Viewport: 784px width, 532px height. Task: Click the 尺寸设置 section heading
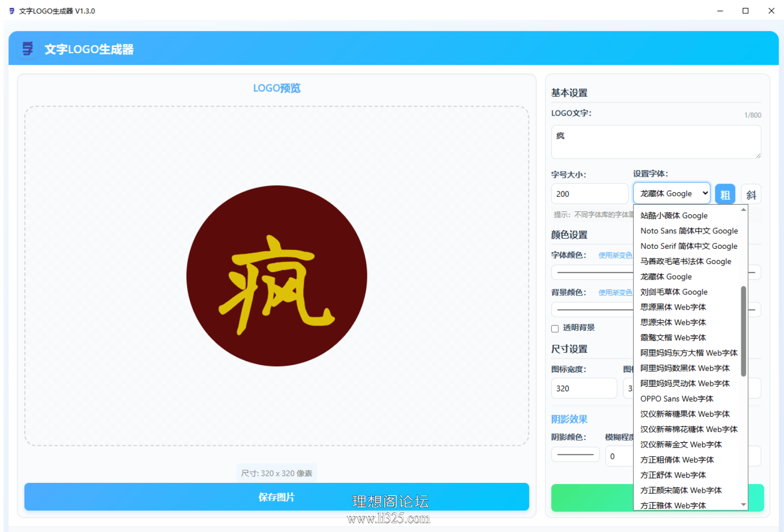(x=569, y=349)
